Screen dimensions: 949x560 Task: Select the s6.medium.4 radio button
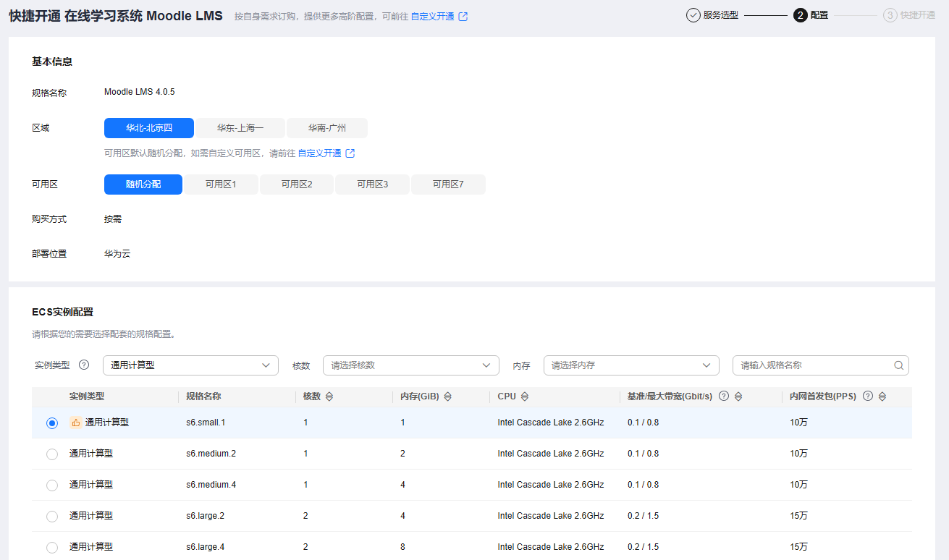52,485
